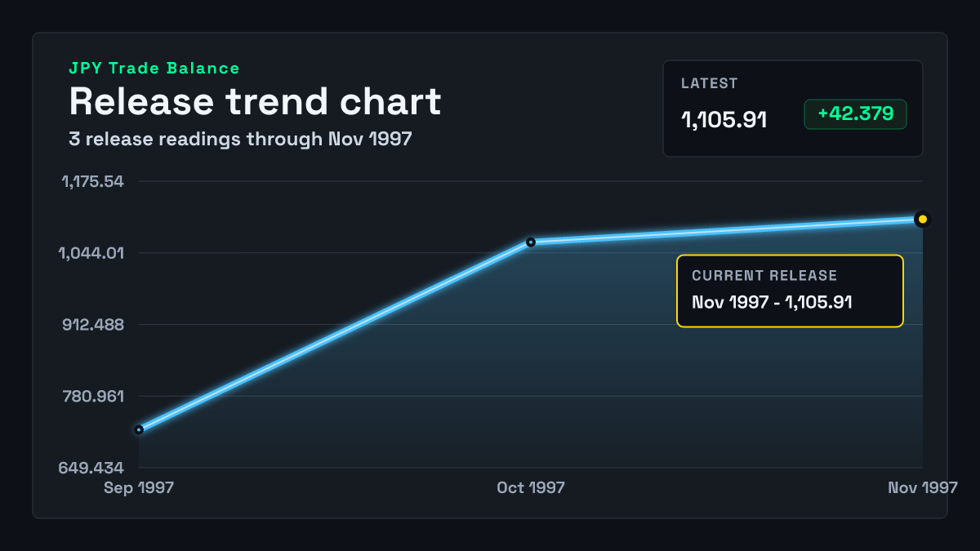
Task: Click the Current Release tooltip box
Action: pyautogui.click(x=790, y=291)
